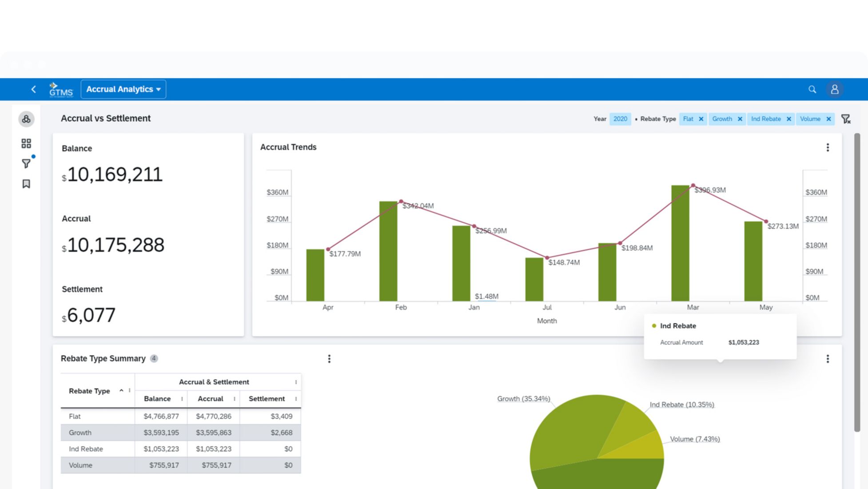The width and height of the screenshot is (868, 489).
Task: Open Rebate Type Summary options menu
Action: pyautogui.click(x=329, y=359)
